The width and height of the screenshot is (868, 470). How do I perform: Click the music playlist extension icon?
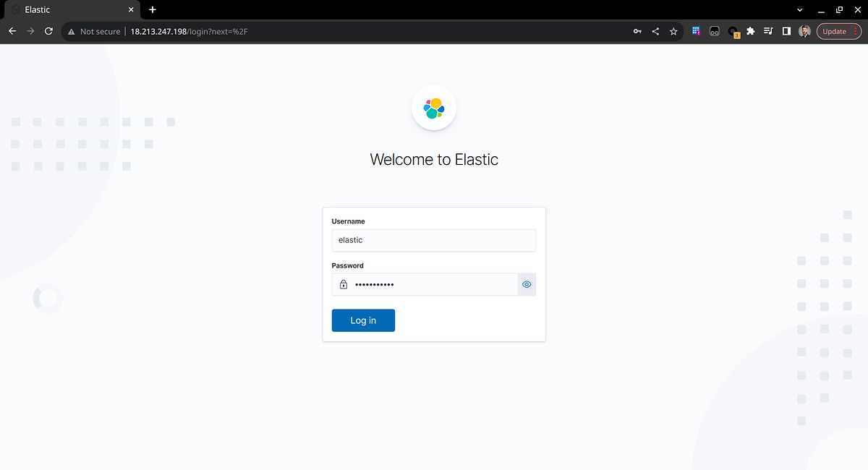point(768,31)
